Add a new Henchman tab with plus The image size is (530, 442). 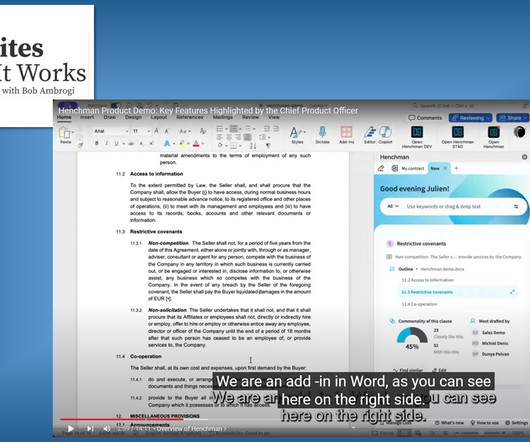click(456, 168)
